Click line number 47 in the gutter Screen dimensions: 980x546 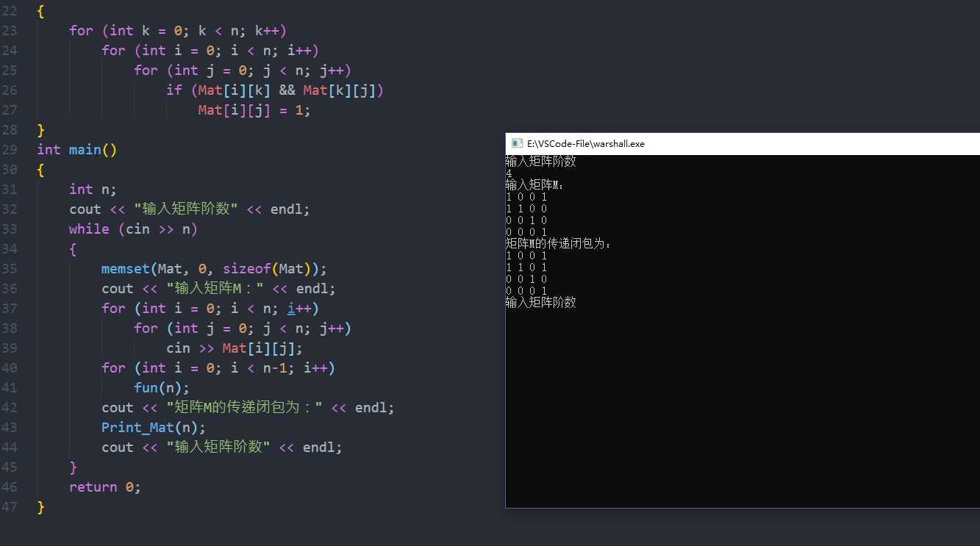pos(10,507)
